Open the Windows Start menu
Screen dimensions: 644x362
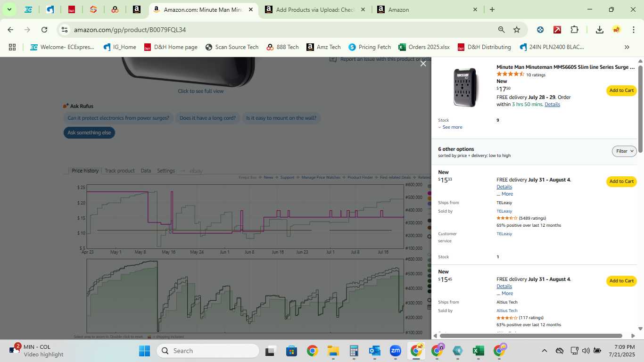(144, 351)
